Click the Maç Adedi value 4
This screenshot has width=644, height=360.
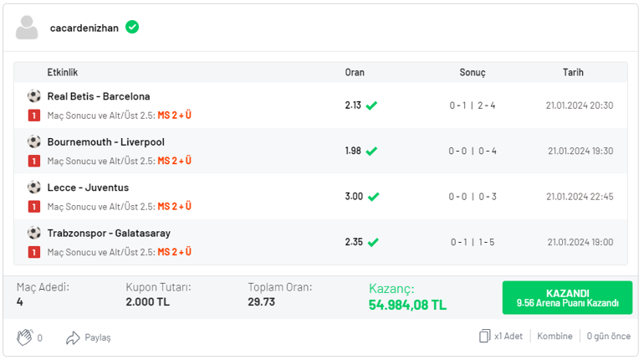click(x=20, y=302)
